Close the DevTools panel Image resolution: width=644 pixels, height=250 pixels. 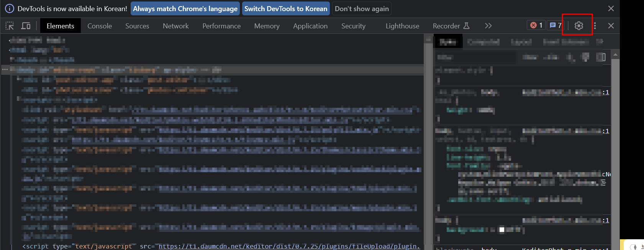point(611,26)
